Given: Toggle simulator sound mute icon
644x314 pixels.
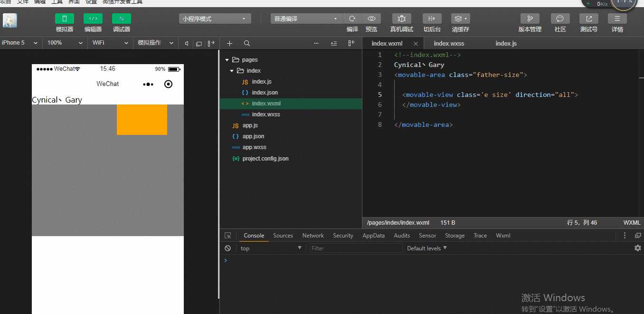Looking at the screenshot, I should click(x=187, y=43).
